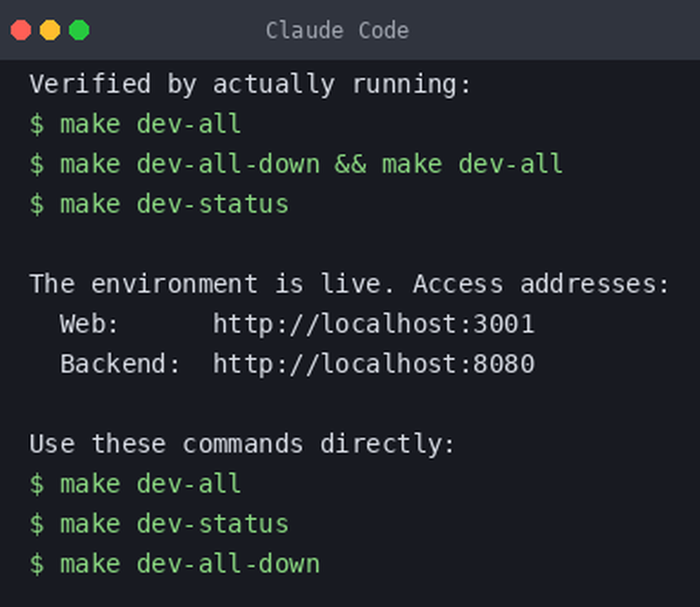Click the first 'make dev-all' command line
This screenshot has width=700, height=607.
[135, 124]
